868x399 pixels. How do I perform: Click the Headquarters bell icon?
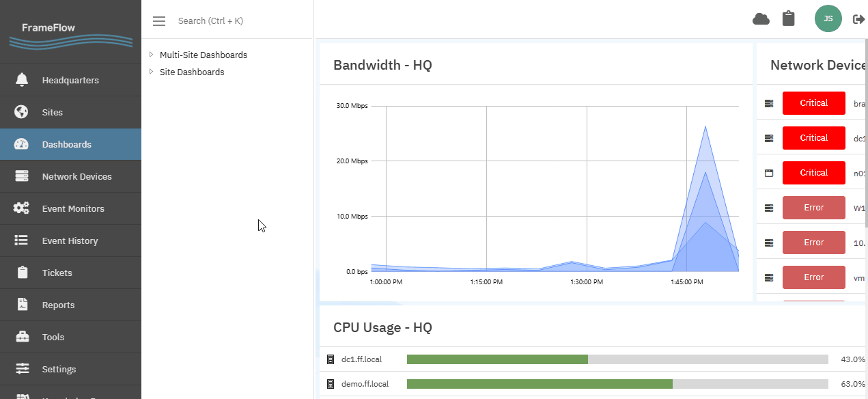[22, 80]
